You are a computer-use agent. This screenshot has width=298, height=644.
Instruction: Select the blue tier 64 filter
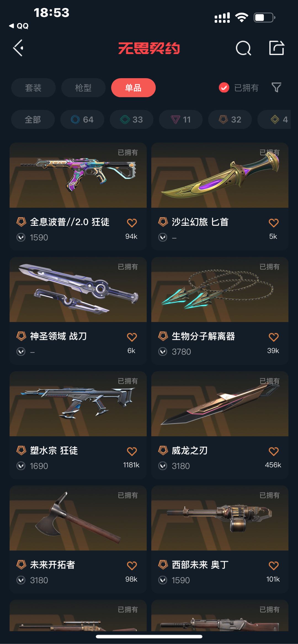82,119
